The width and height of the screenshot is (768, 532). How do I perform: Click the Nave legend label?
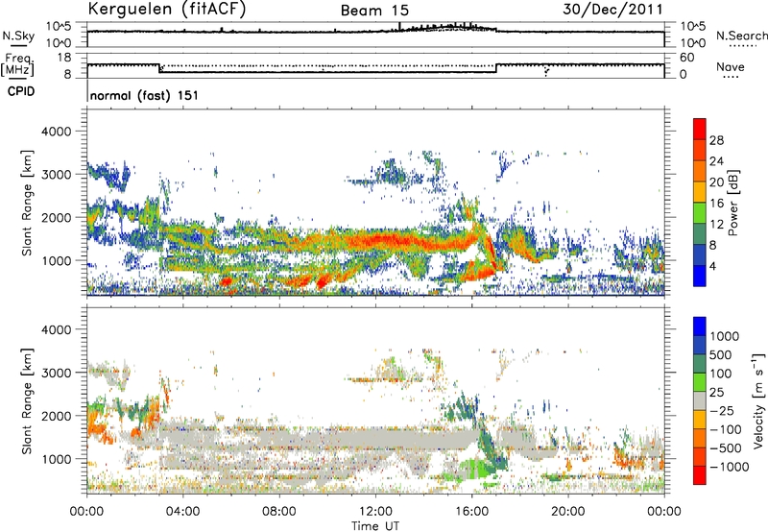tap(731, 66)
